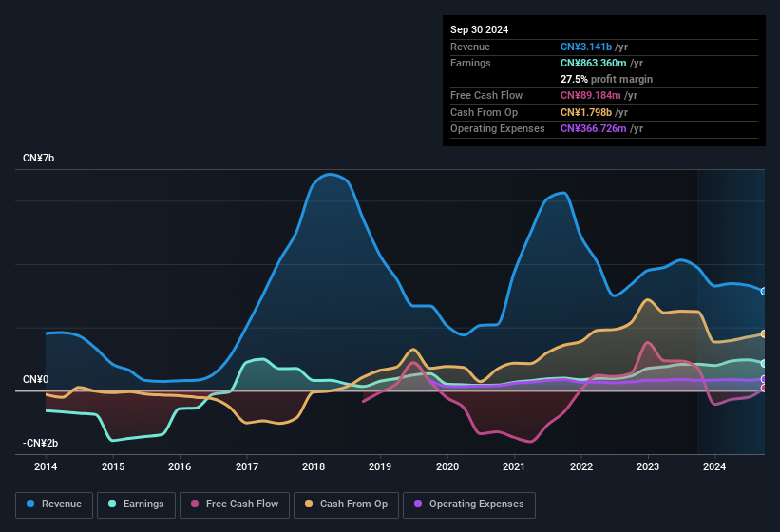780x532 pixels.
Task: Click the pink Free Cash Flow endpoint marker
Action: (764, 388)
